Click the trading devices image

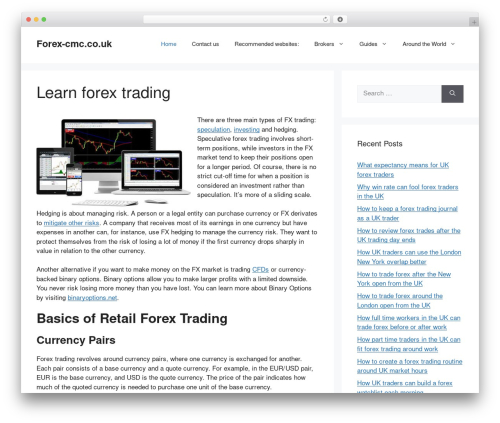point(113,162)
